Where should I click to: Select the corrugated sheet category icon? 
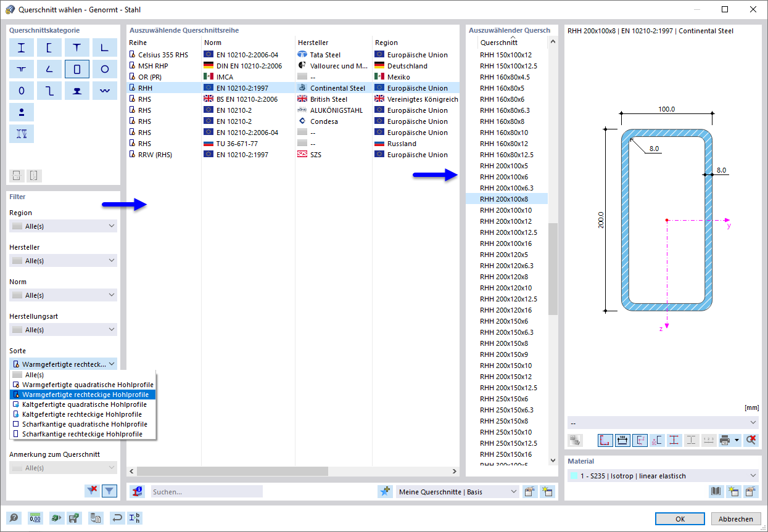[105, 91]
